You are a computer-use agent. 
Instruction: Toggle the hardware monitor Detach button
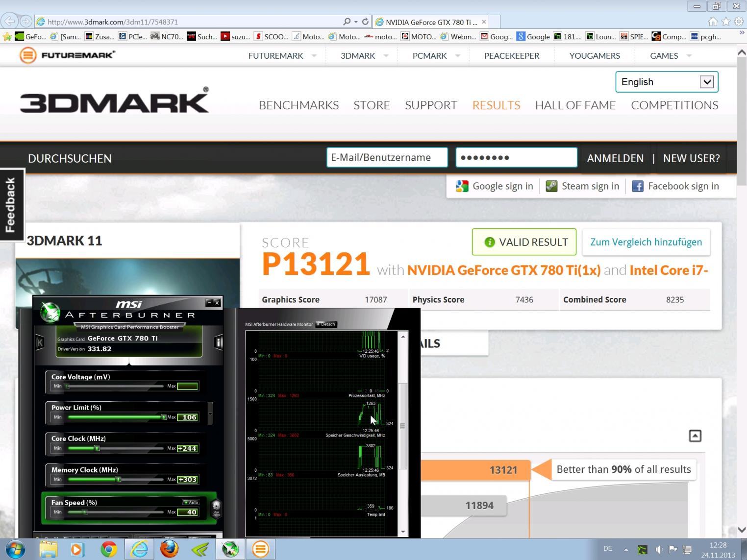pyautogui.click(x=326, y=324)
